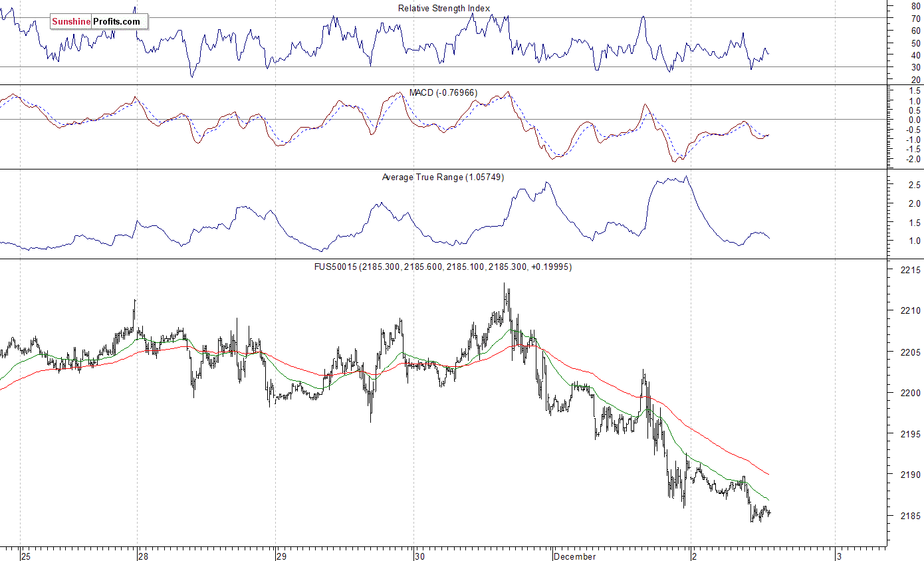The image size is (924, 561).
Task: Click the December label on time axis
Action: pos(574,556)
